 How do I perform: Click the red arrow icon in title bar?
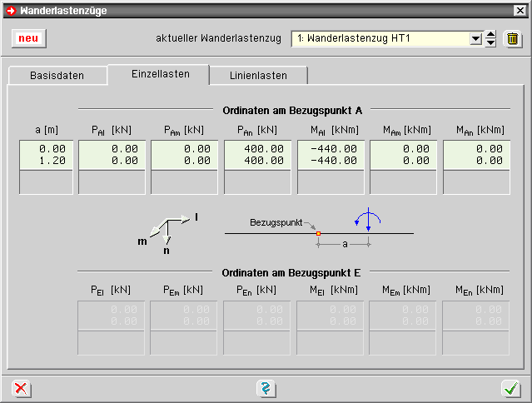click(x=10, y=10)
